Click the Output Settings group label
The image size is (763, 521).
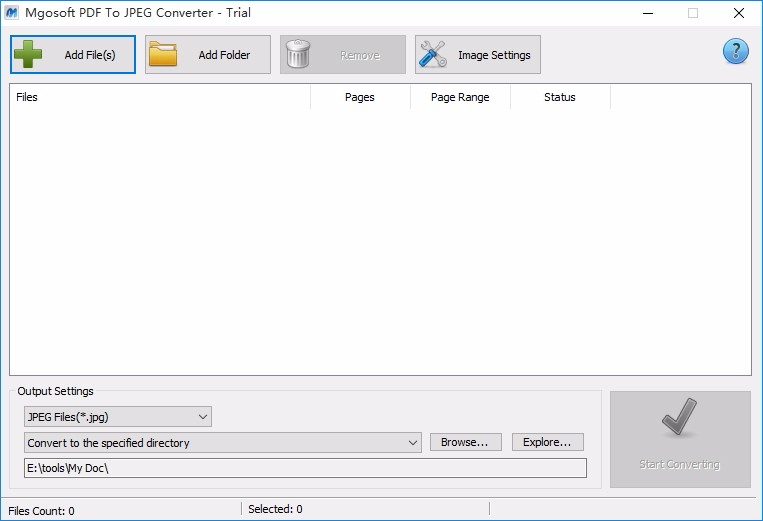click(x=55, y=391)
